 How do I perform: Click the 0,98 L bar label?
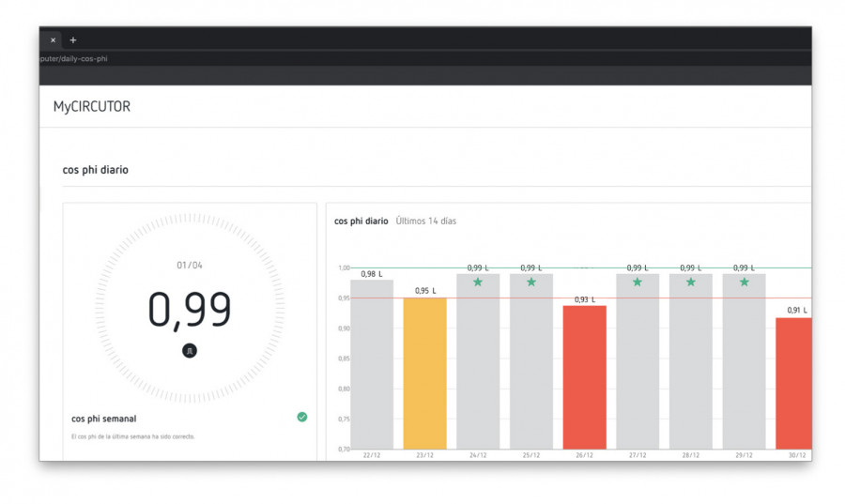pyautogui.click(x=372, y=274)
